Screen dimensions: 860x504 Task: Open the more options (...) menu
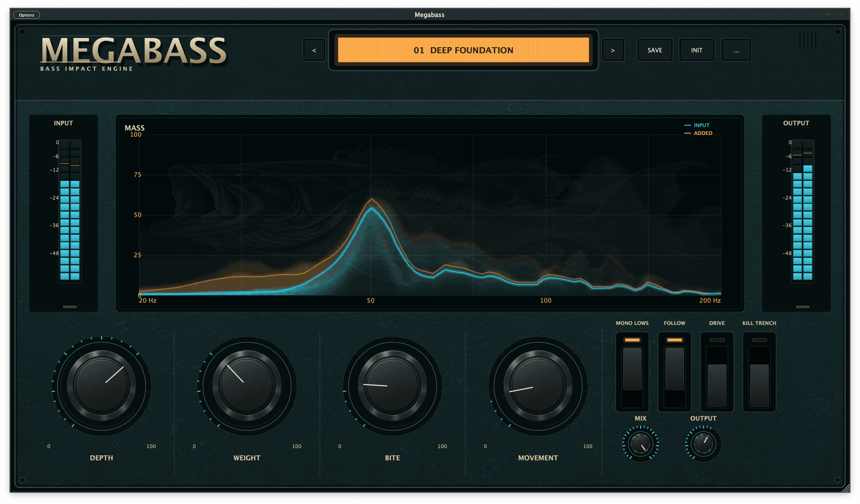(736, 50)
